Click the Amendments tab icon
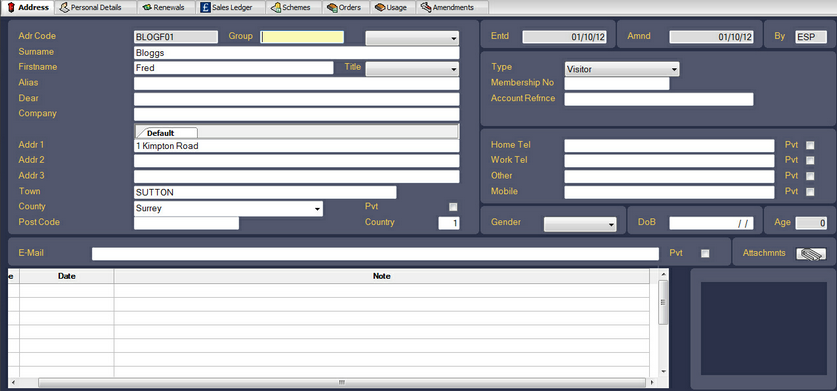The width and height of the screenshot is (837, 391). (x=426, y=7)
